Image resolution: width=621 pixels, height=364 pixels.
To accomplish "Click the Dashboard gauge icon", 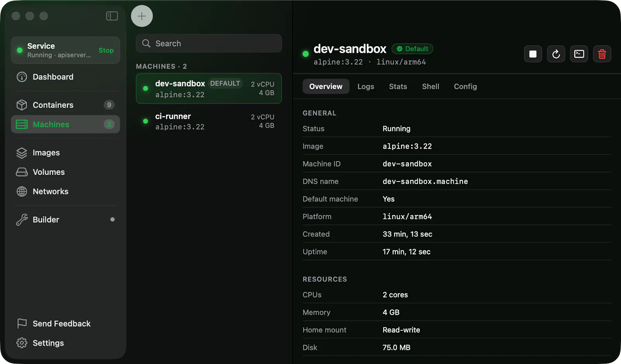I will point(22,77).
